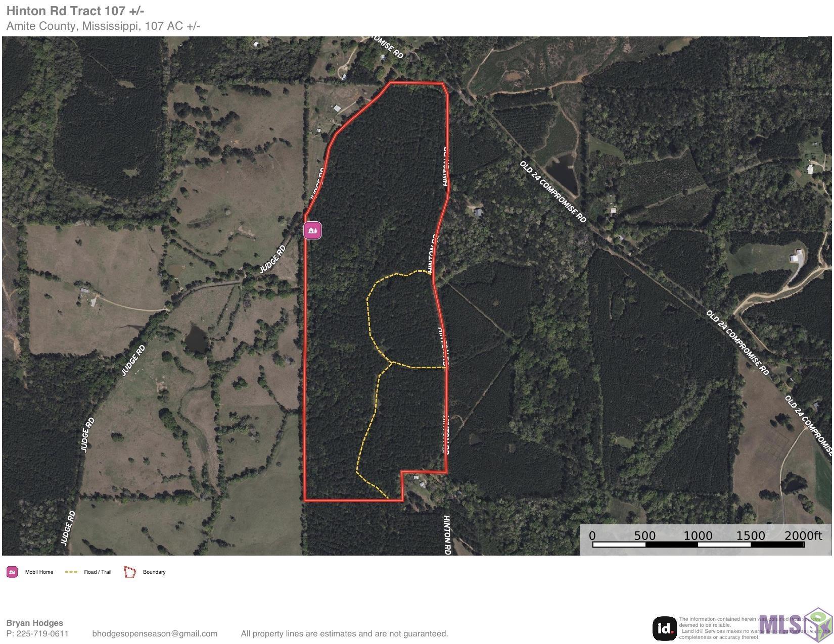Click the Amite County, Mississippi subtitle
This screenshot has width=834, height=644.
pyautogui.click(x=103, y=26)
